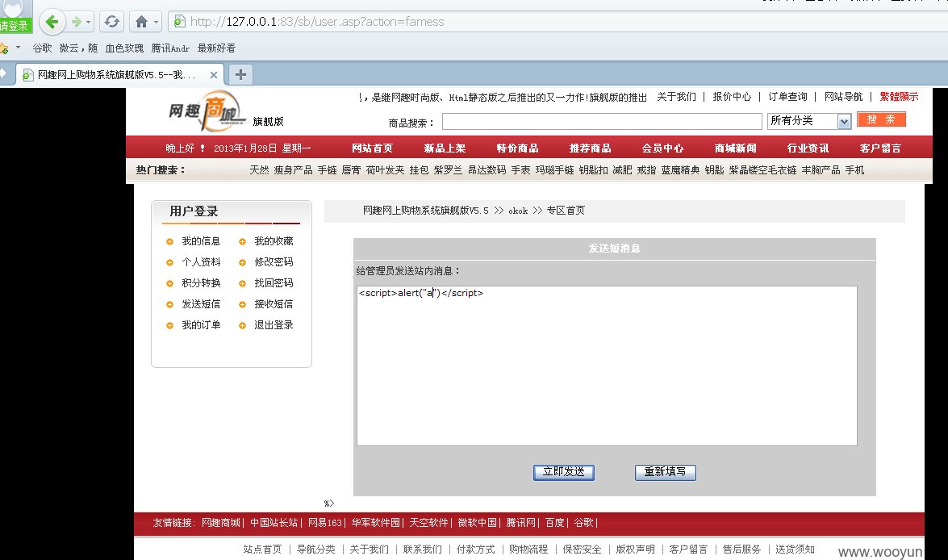Click hot search term 昂达数码

click(x=487, y=170)
